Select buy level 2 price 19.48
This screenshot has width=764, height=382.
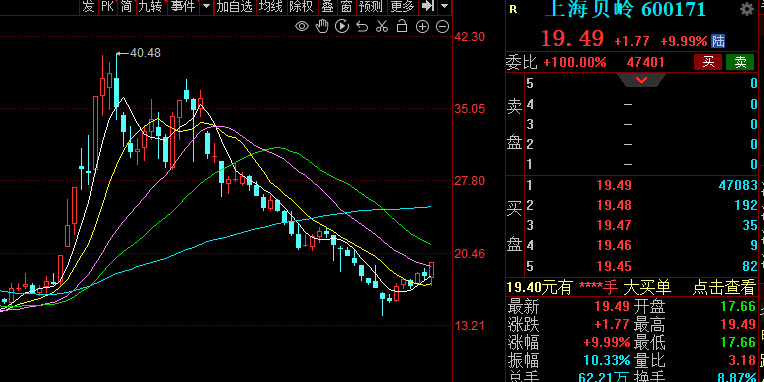(x=614, y=205)
